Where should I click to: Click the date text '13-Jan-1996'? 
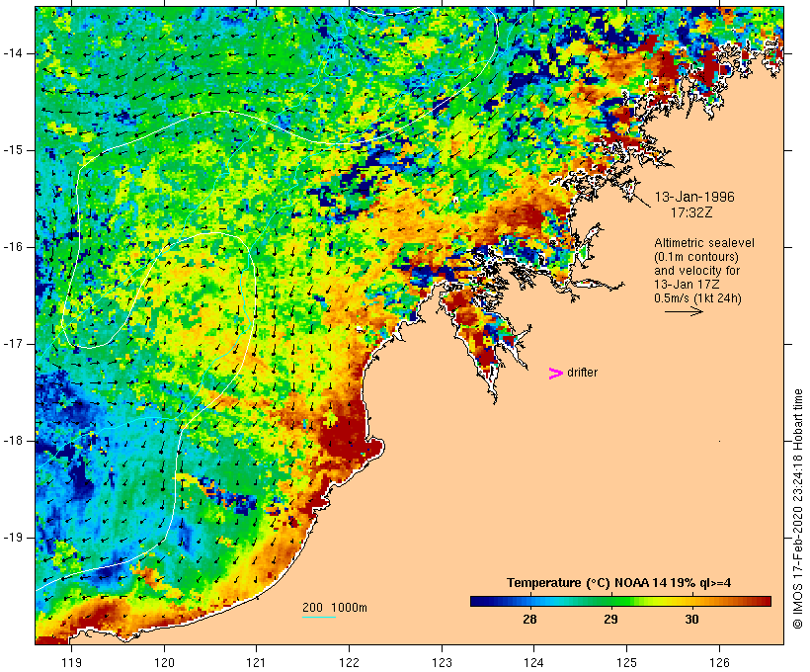pos(694,197)
